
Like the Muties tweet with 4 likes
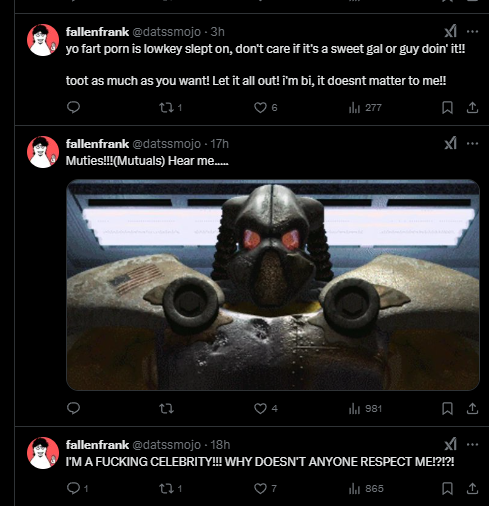coord(265,409)
